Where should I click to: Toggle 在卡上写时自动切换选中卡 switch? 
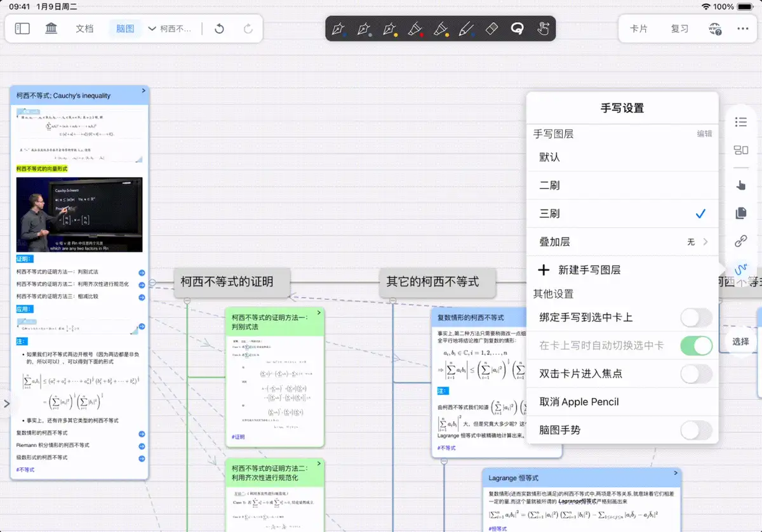696,345
